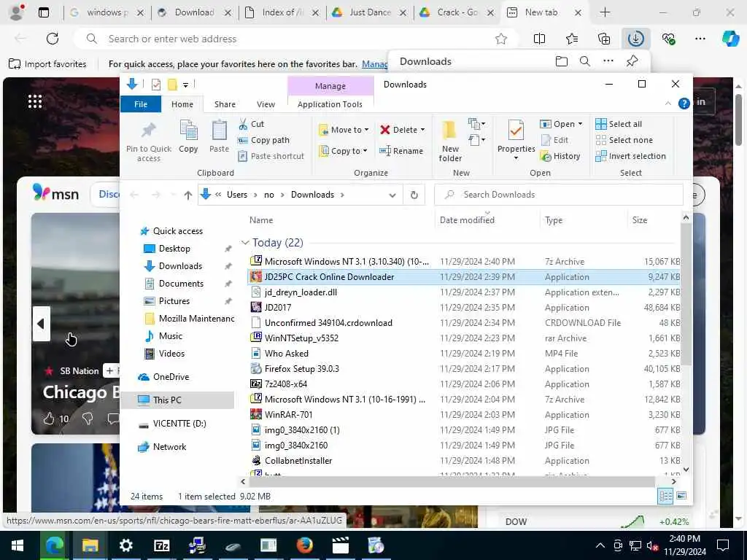
Task: Switch to Just Dance browser tab
Action: coord(369,12)
